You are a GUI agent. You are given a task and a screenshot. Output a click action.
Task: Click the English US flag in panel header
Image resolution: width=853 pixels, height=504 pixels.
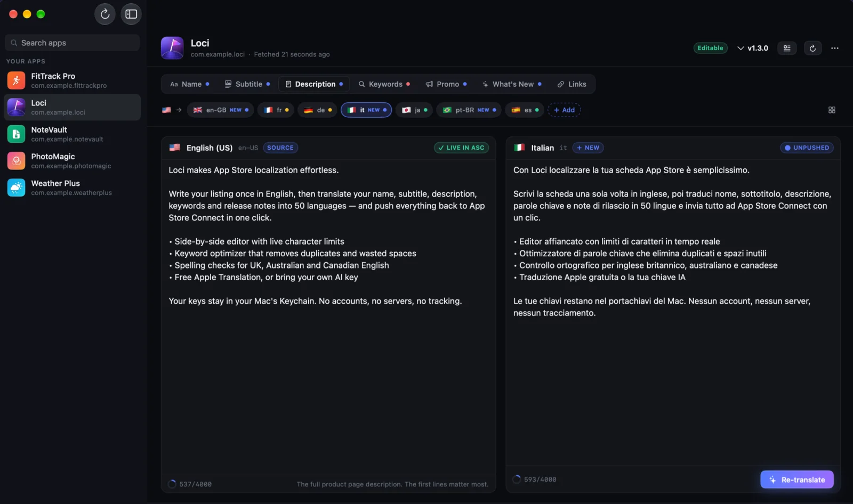(x=174, y=148)
